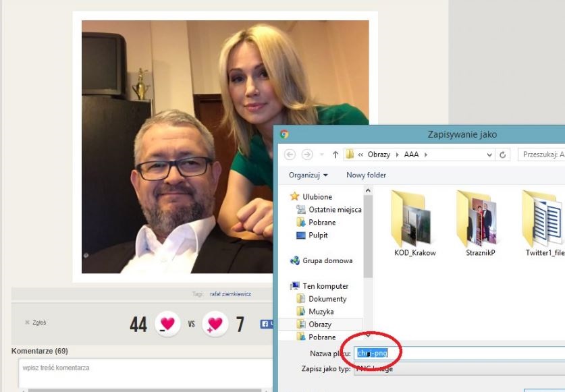Select Dokumenty under Ten komputer

click(327, 299)
